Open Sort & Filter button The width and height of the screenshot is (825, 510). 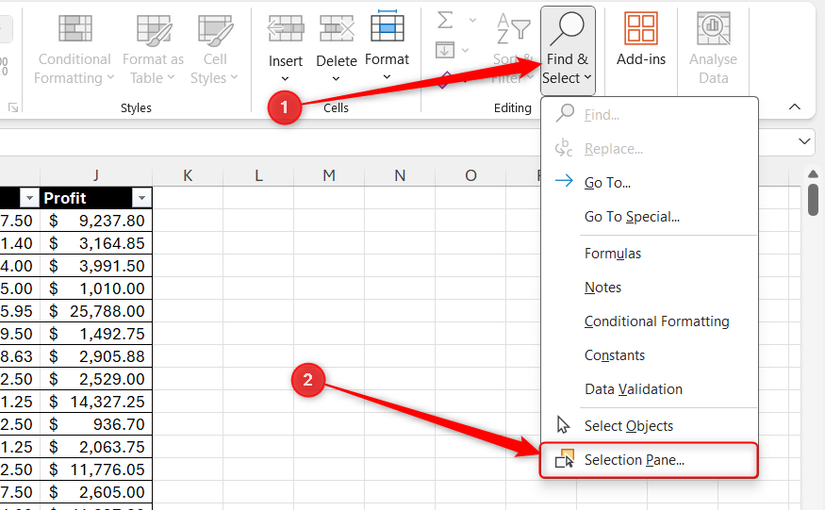[514, 48]
